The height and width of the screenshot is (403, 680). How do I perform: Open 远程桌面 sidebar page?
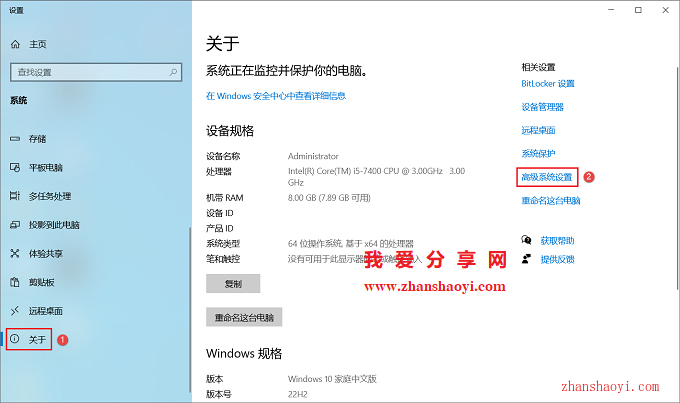[46, 311]
